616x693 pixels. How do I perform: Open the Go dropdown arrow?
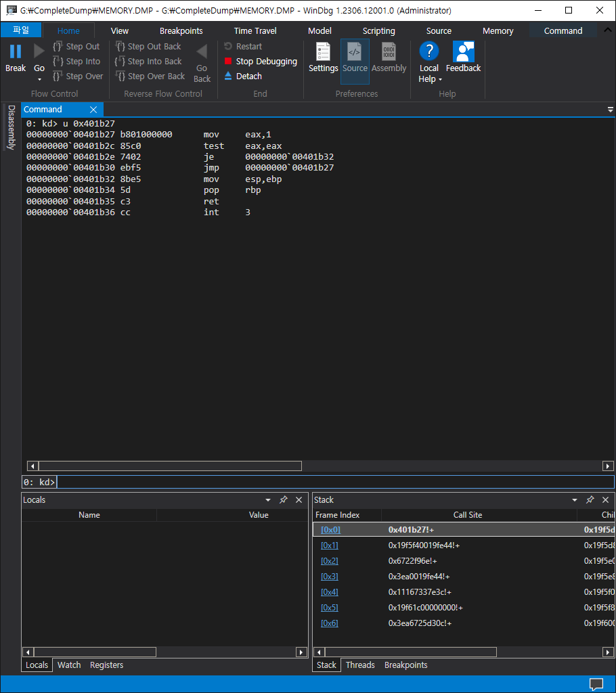[x=39, y=80]
